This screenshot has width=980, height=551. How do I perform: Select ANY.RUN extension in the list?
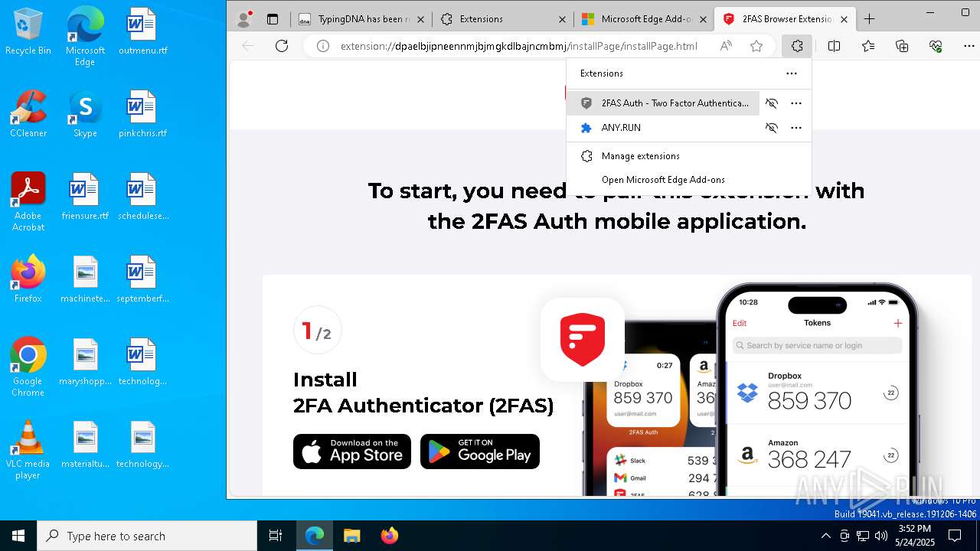[663, 128]
